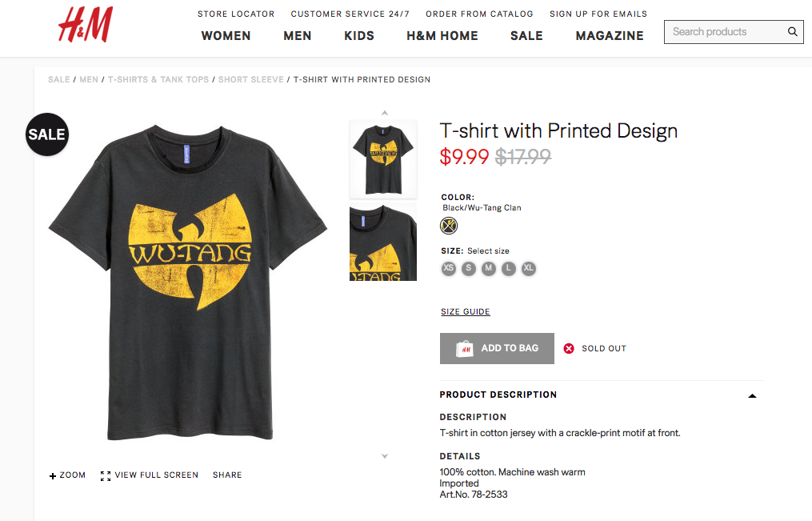View the close-up logo thumbnail

pos(383,242)
